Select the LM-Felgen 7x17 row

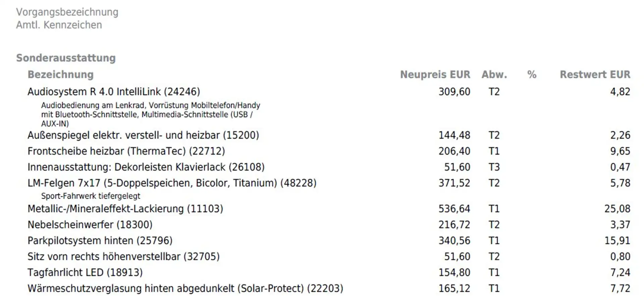(x=172, y=183)
